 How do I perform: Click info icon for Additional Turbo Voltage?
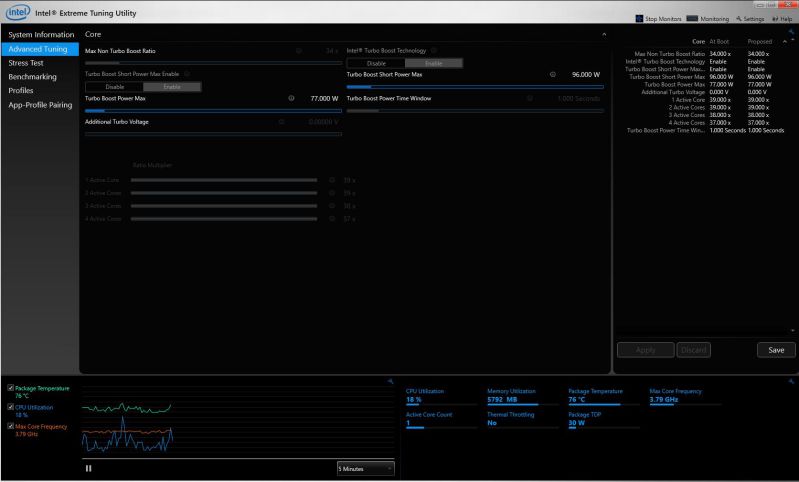pos(281,122)
